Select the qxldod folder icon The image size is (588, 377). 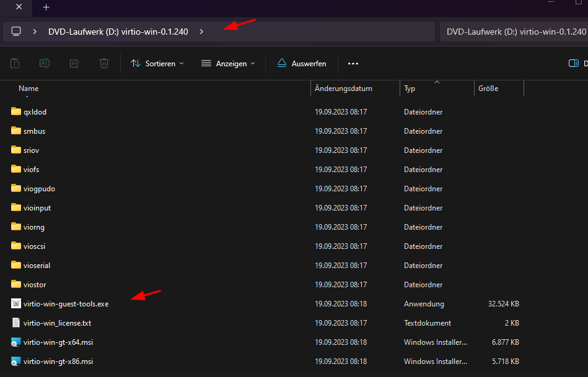coord(15,111)
